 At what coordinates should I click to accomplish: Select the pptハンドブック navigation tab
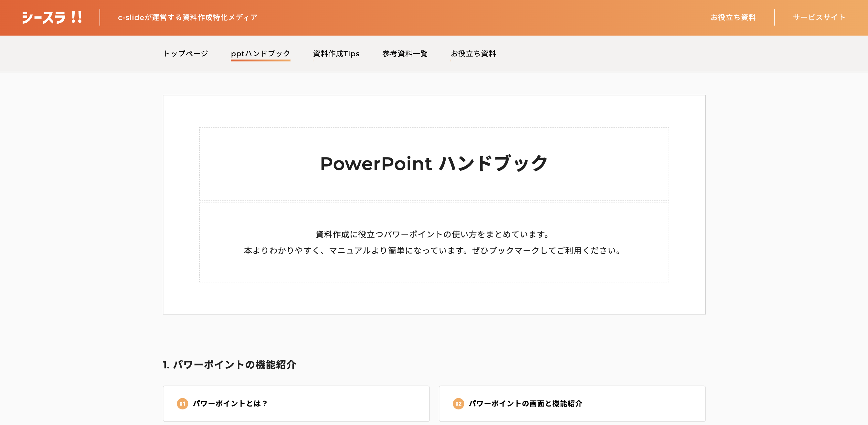coord(260,54)
